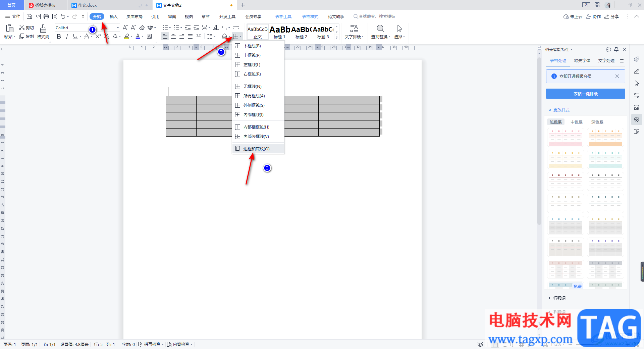Viewport: 644px width, 349px height.
Task: Apply red font color button
Action: point(138,36)
